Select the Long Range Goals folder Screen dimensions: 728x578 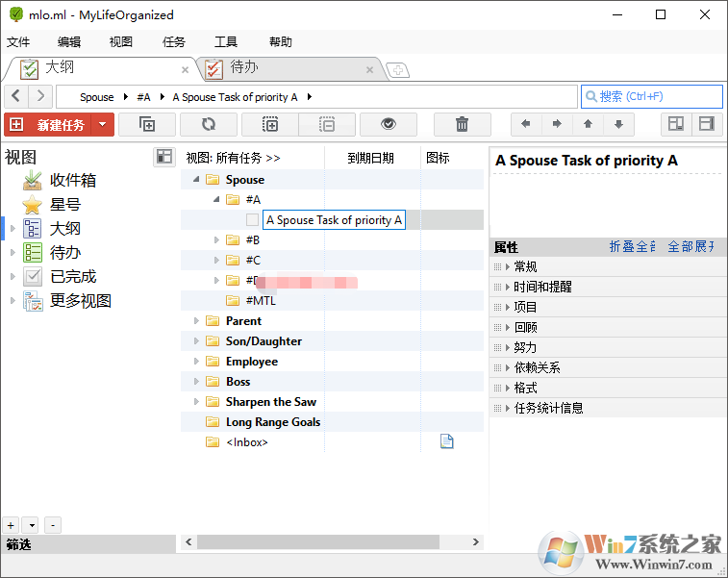coord(273,422)
